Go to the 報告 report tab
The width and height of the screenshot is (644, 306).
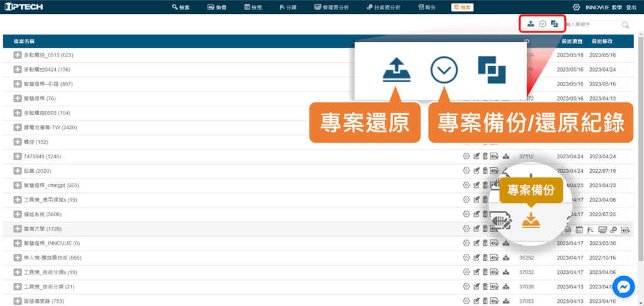pyautogui.click(x=426, y=7)
